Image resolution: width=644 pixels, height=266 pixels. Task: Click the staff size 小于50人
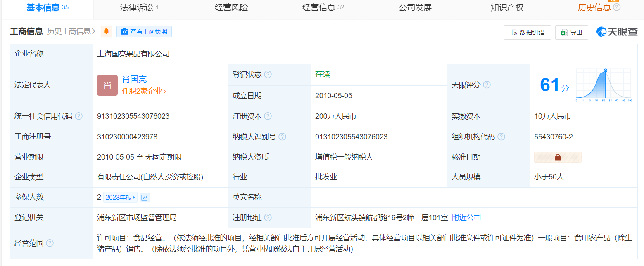[x=549, y=177]
